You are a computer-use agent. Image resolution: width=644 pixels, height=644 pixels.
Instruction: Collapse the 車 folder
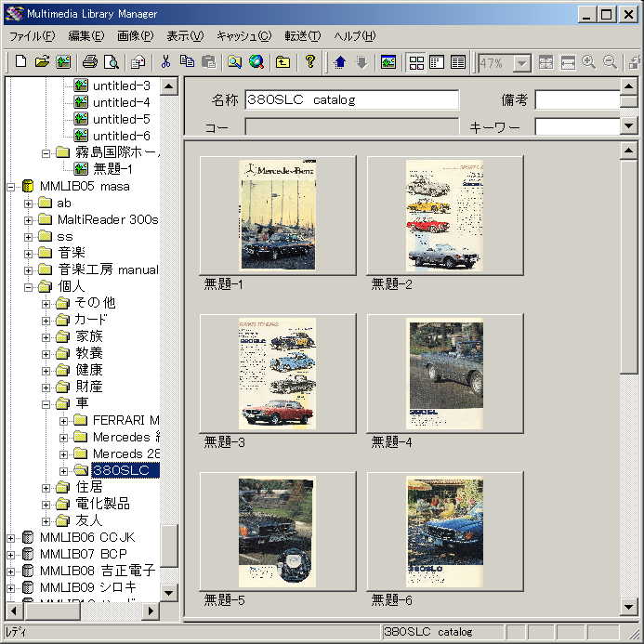[x=46, y=404]
